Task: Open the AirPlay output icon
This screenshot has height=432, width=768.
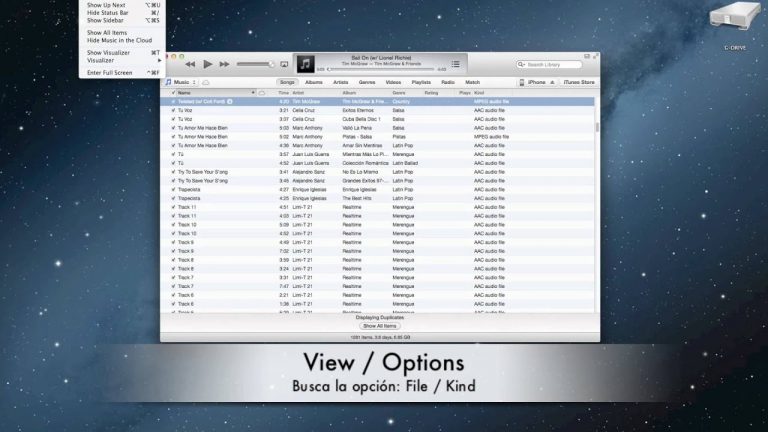Action: point(284,64)
